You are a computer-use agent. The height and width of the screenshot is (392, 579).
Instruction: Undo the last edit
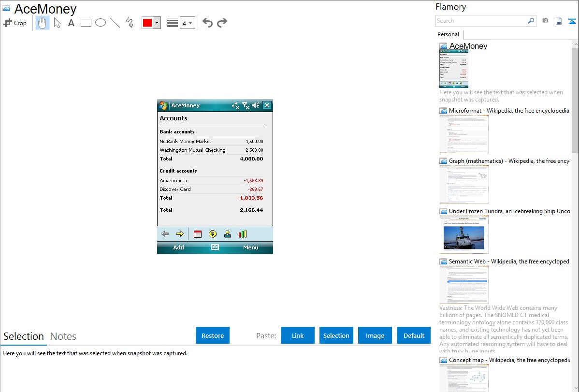tap(207, 23)
